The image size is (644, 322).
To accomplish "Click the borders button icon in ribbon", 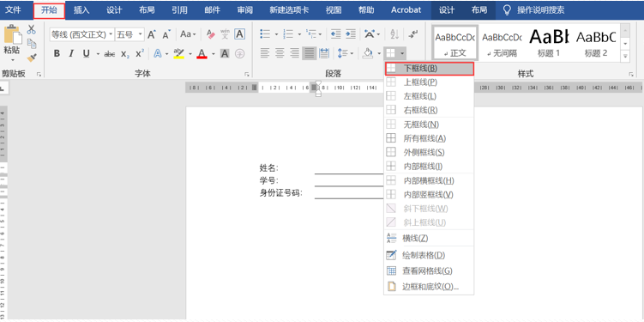I will pos(390,53).
